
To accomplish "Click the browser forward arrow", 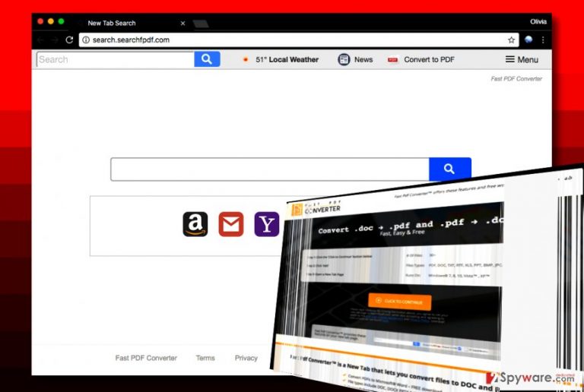I will click(55, 40).
